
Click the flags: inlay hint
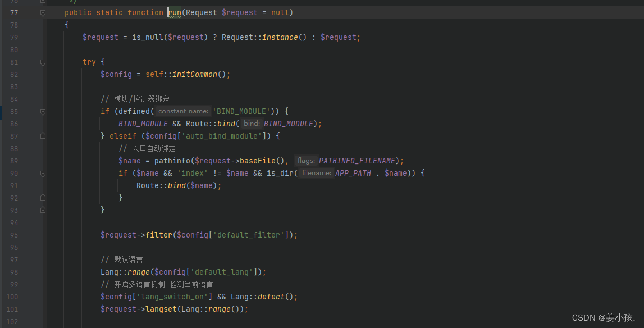click(306, 161)
